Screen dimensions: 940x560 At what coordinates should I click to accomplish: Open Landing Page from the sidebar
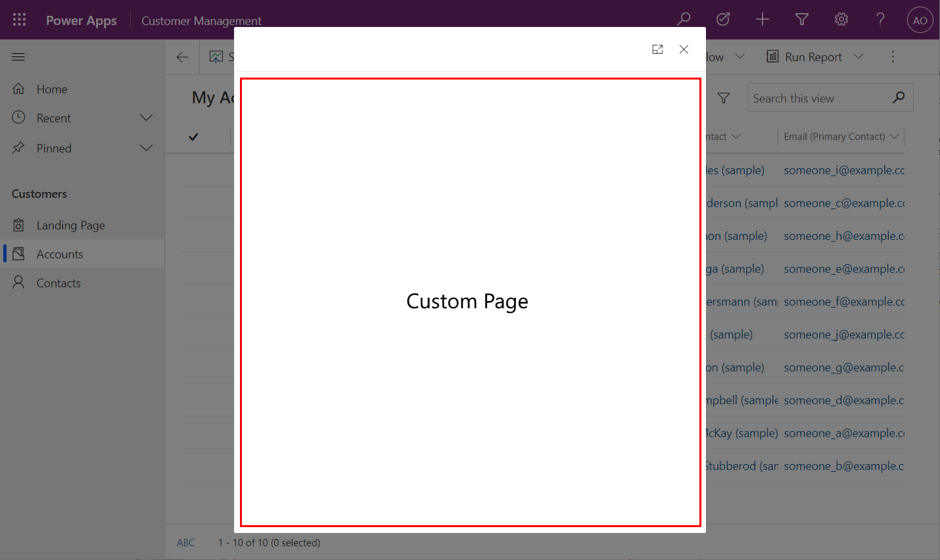point(70,225)
